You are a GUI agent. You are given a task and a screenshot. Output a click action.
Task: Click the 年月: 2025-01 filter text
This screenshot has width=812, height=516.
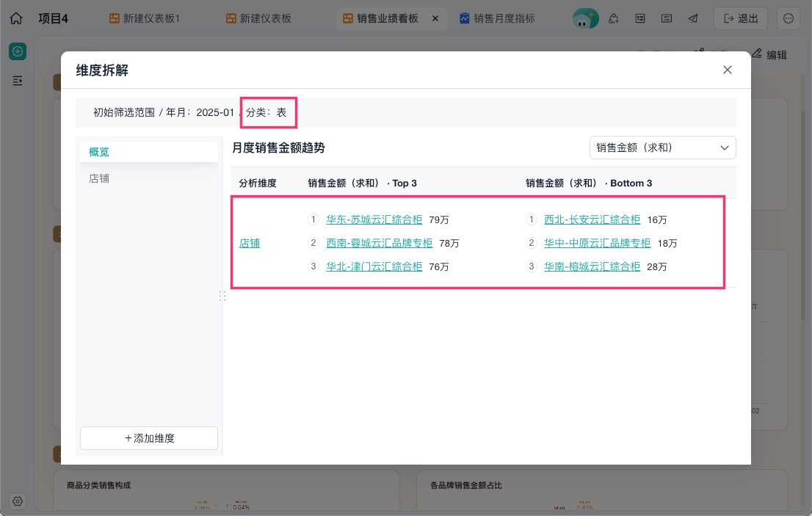200,112
